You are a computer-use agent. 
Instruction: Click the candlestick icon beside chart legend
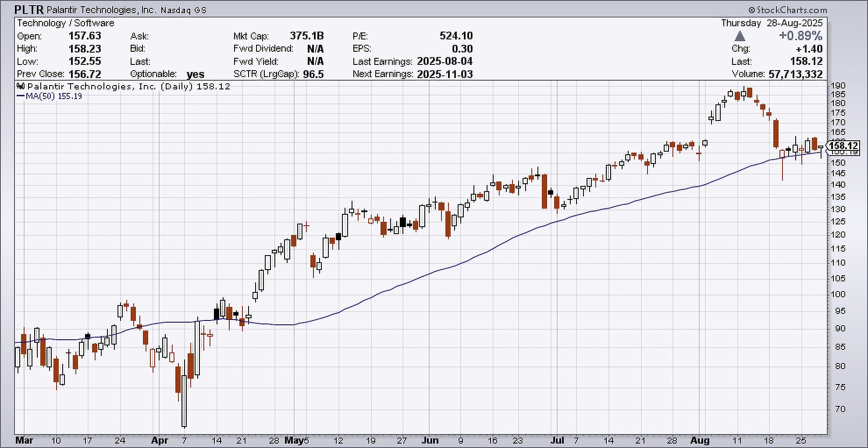tap(21, 86)
